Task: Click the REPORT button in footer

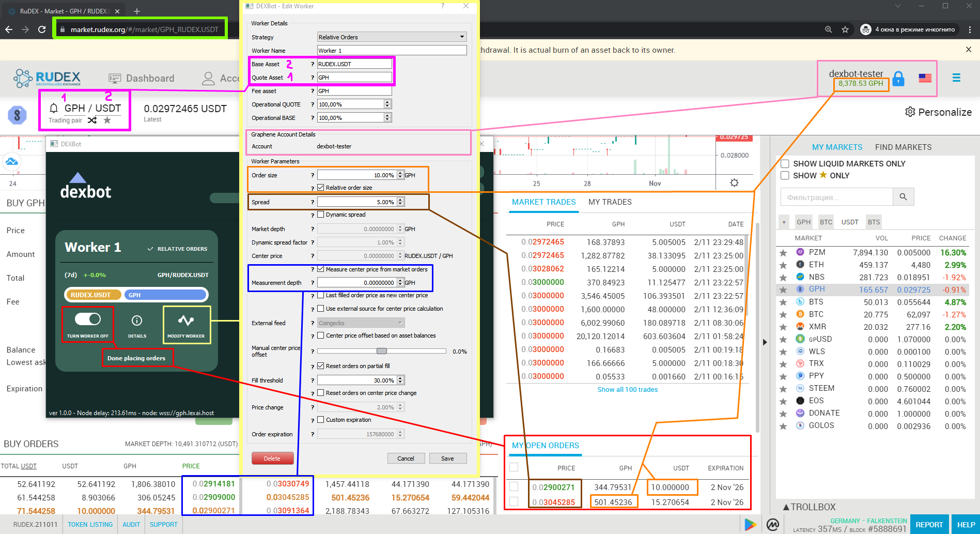Action: click(929, 525)
